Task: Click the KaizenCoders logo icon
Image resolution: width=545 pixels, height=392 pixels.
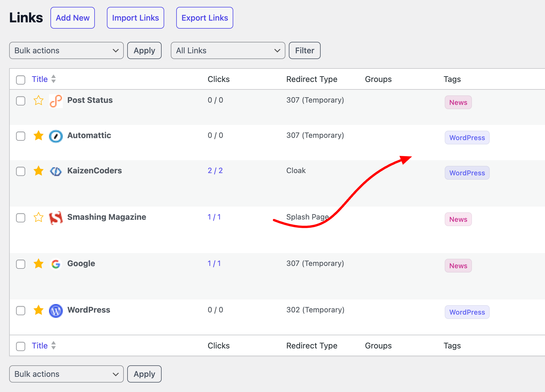Action: click(x=56, y=171)
